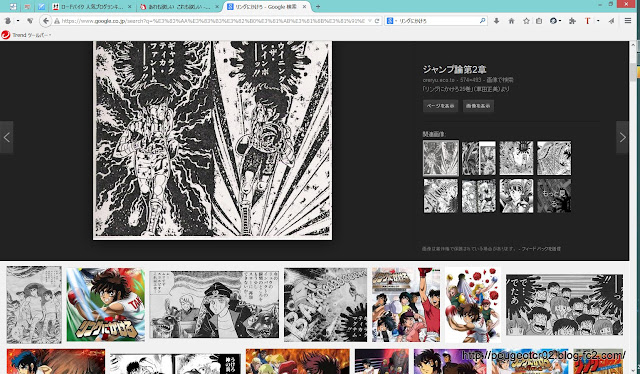Go to the home page via the house icon
This screenshot has width=640, height=374.
pos(511,21)
